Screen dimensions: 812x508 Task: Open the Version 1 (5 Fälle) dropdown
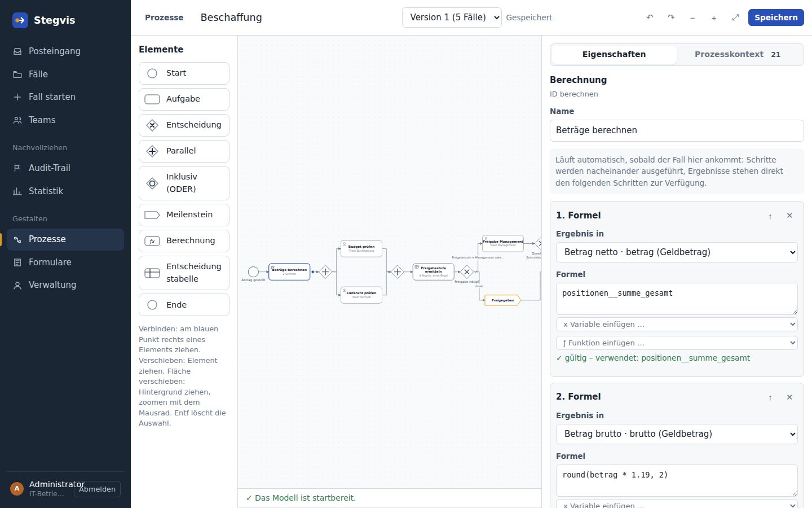click(452, 17)
